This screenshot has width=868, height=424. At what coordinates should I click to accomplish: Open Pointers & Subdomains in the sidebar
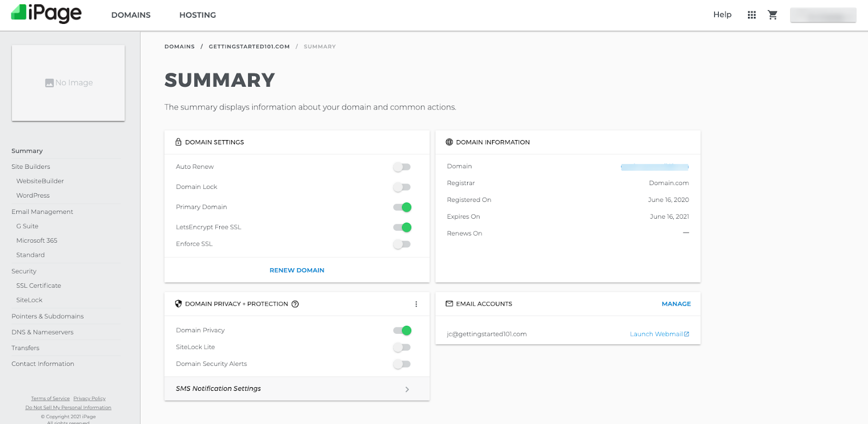(x=48, y=317)
